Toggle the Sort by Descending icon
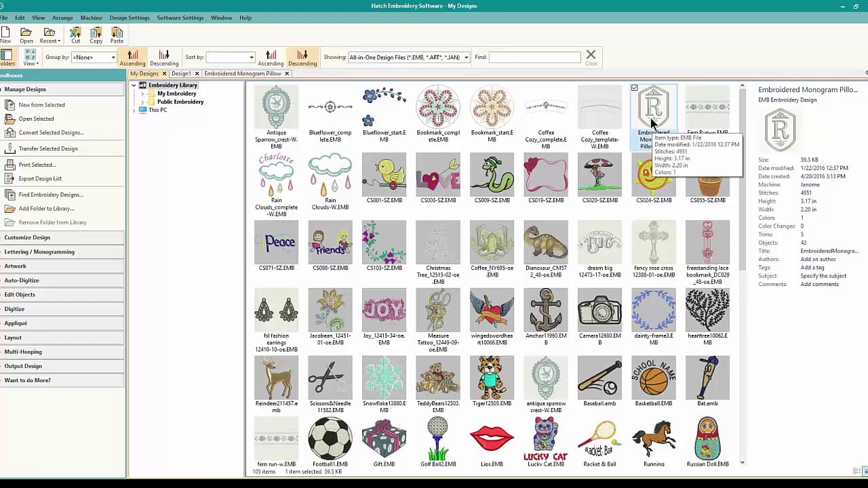Viewport: 868px width, 488px height. point(302,55)
